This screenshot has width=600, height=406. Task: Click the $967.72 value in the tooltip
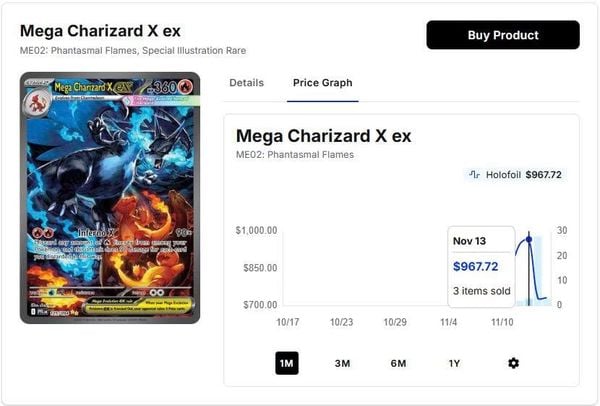coord(475,266)
